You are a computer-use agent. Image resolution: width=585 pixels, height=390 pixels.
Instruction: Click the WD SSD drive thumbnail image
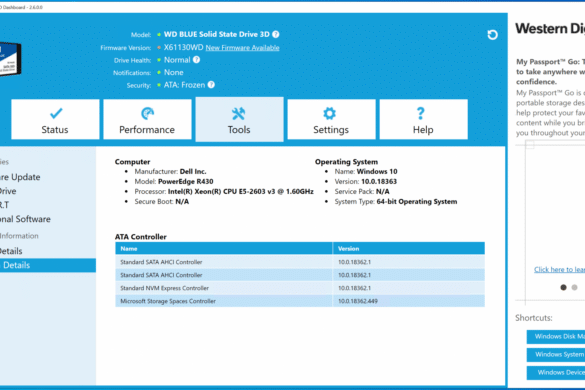pos(10,60)
